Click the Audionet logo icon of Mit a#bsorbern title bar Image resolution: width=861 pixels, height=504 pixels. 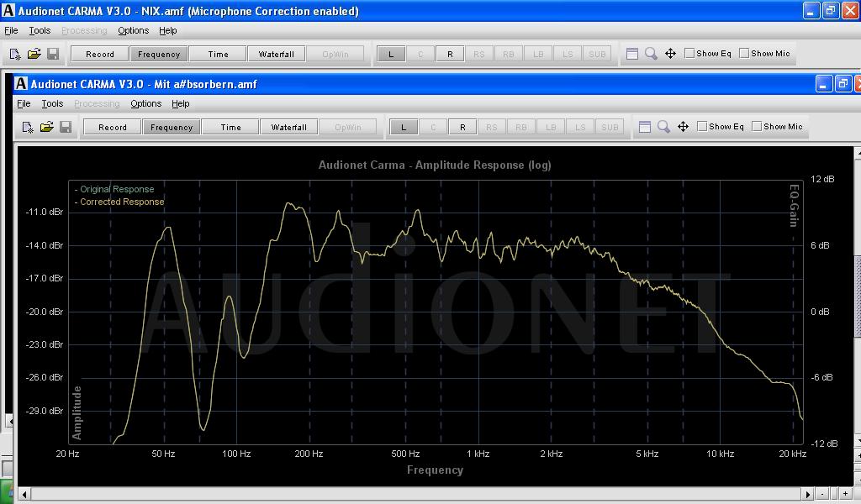(x=21, y=83)
